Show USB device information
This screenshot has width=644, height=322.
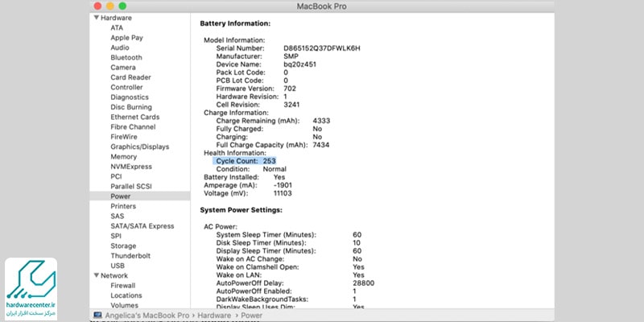coord(118,266)
